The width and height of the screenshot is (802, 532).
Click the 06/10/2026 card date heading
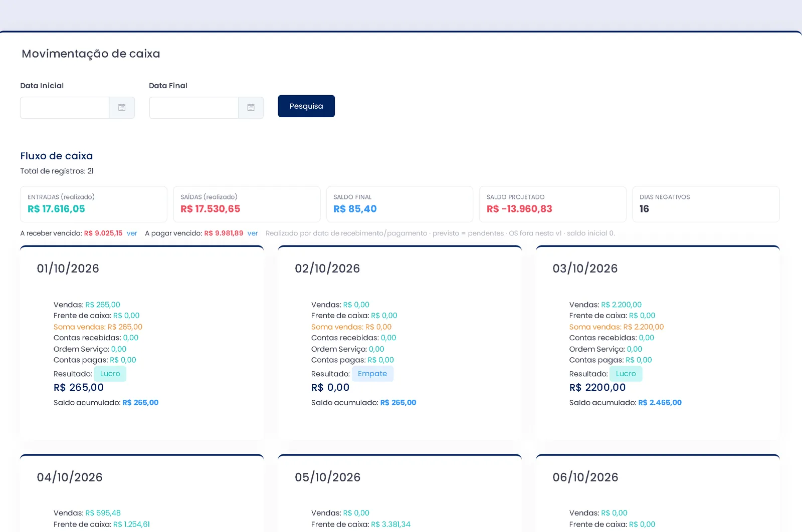(585, 477)
